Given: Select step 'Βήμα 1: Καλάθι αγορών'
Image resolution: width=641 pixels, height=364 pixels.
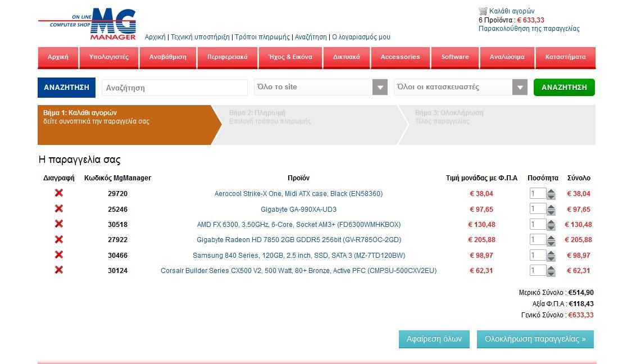Looking at the screenshot, I should [x=129, y=125].
